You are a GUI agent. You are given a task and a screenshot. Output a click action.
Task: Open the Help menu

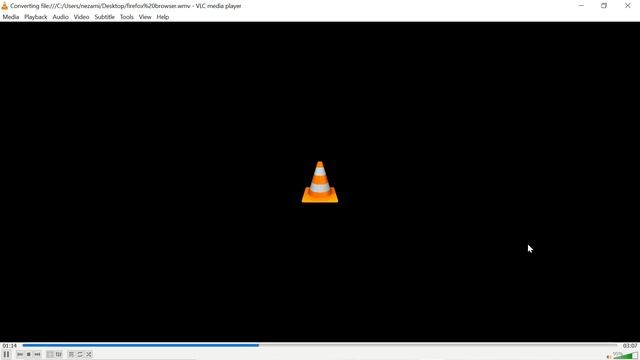(x=162, y=17)
